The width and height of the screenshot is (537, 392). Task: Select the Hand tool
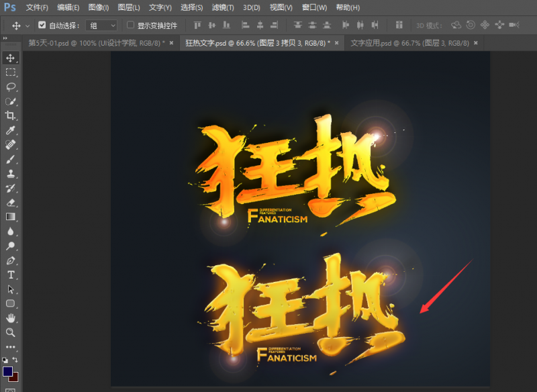[11, 317]
